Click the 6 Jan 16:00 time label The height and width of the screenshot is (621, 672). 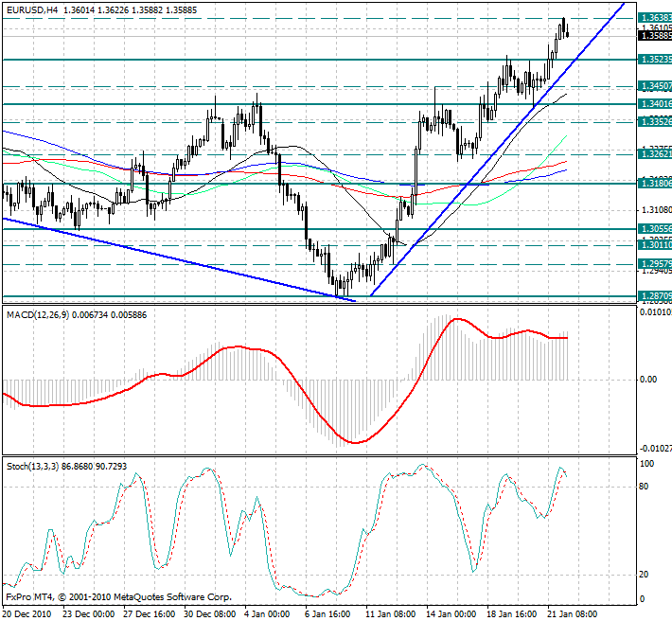[328, 614]
